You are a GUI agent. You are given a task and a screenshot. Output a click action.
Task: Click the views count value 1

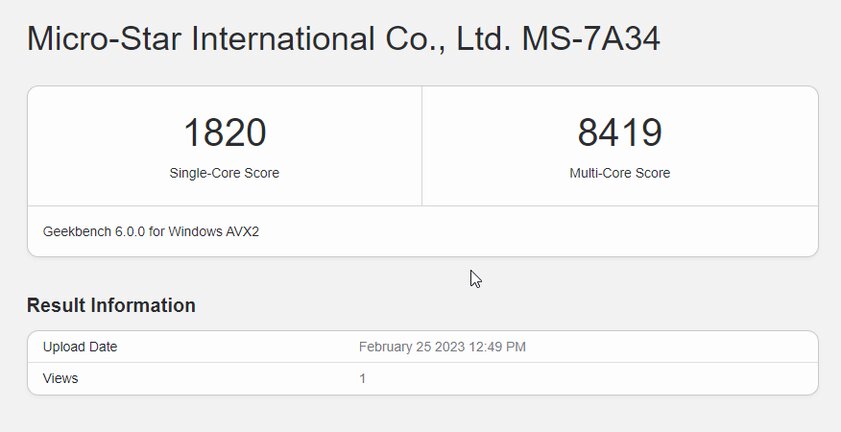point(363,379)
